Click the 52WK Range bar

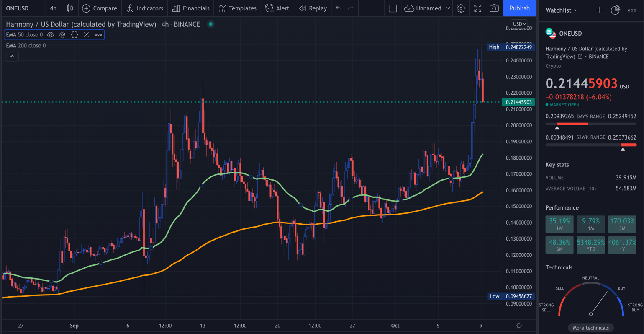point(591,145)
